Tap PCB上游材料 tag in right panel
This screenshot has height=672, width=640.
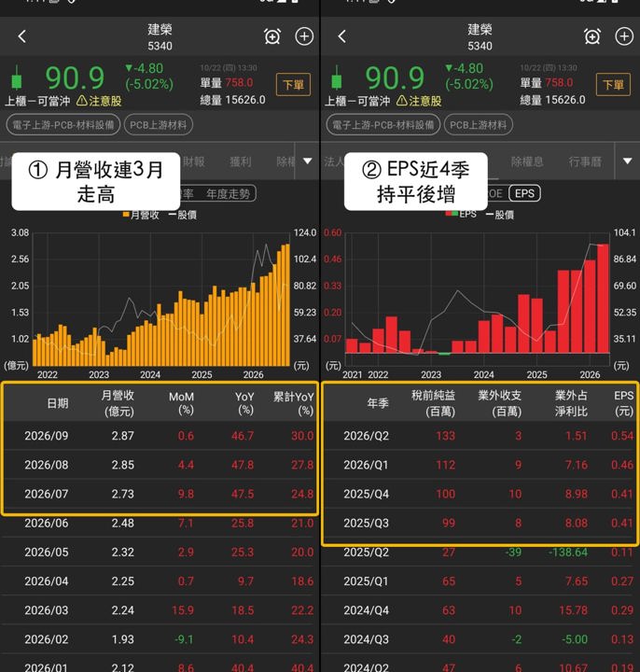[x=479, y=125]
